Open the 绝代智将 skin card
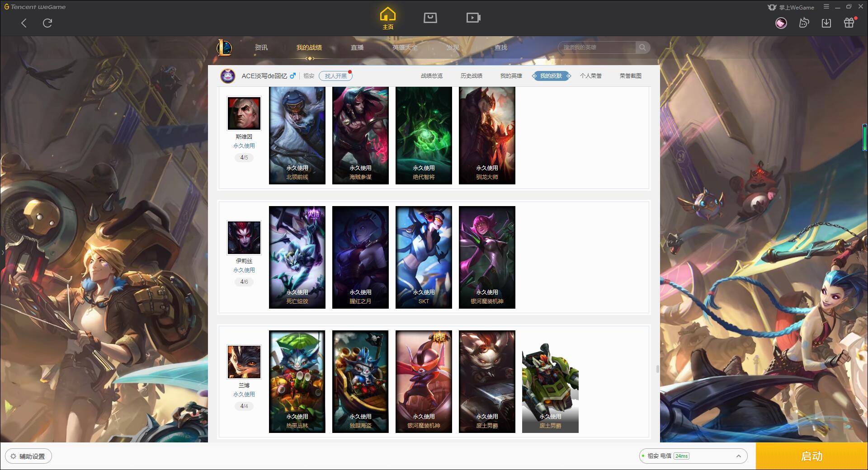868x470 pixels. (424, 136)
